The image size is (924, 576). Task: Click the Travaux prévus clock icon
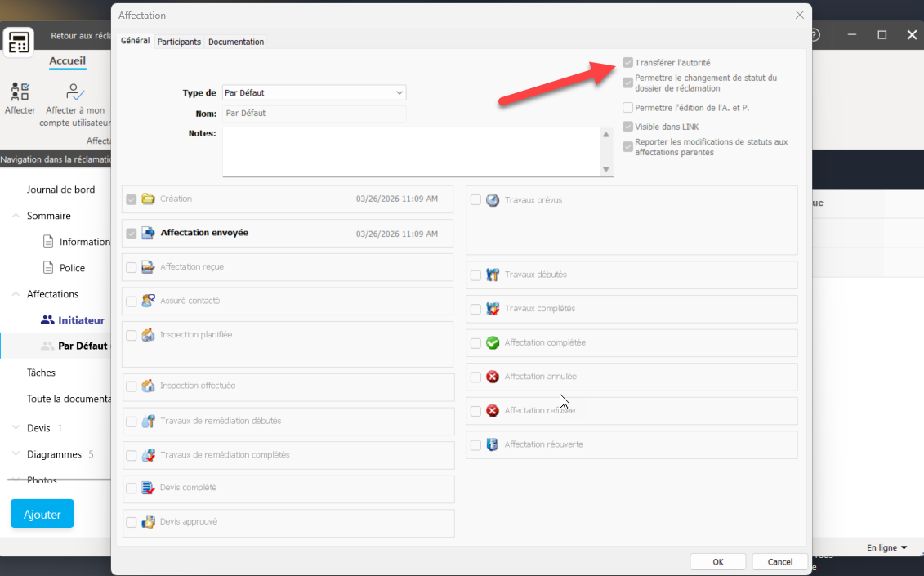click(x=493, y=200)
